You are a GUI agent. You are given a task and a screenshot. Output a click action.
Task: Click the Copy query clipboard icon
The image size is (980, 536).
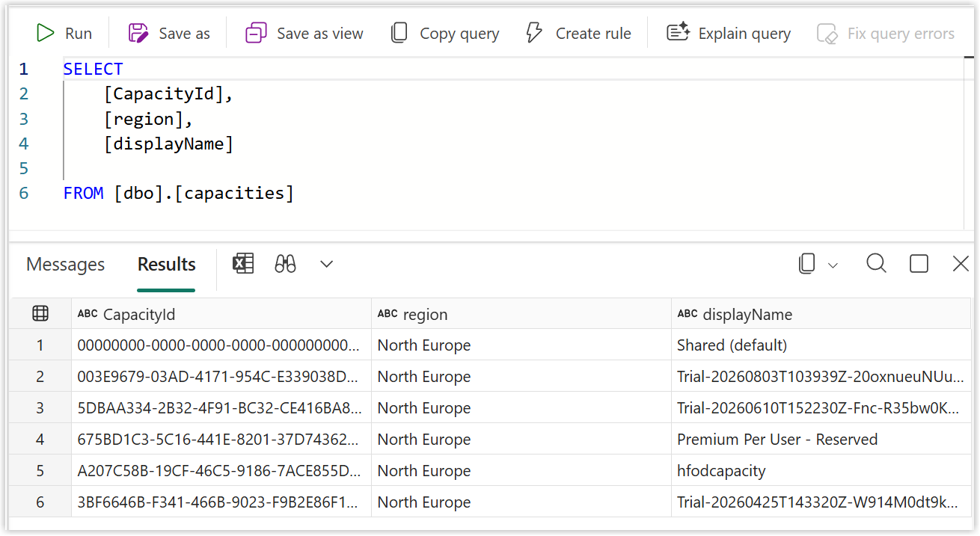click(x=399, y=33)
